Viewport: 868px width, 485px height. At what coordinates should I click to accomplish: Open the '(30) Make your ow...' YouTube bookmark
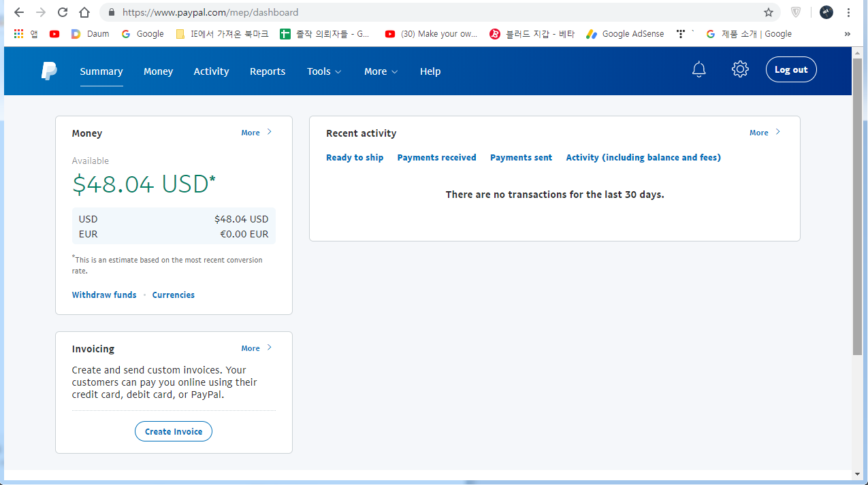click(x=431, y=34)
